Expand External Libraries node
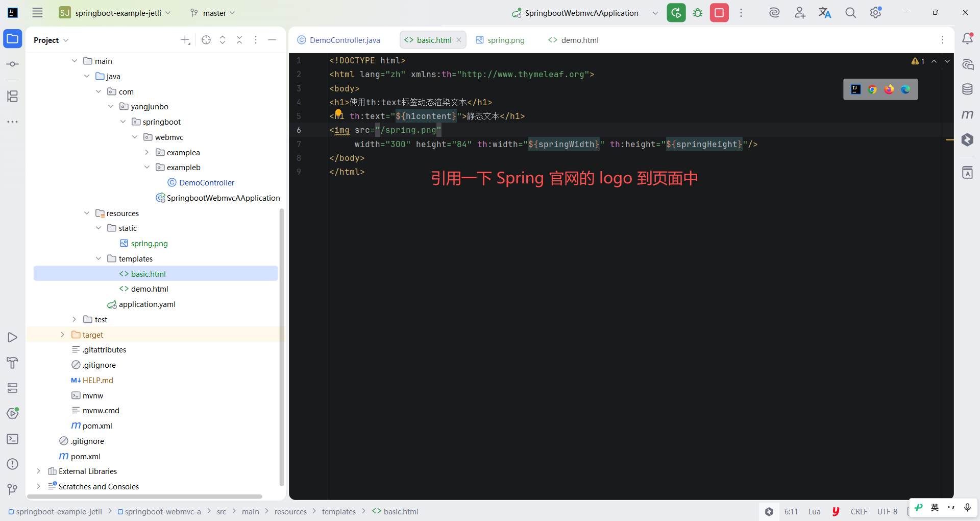 pos(38,471)
